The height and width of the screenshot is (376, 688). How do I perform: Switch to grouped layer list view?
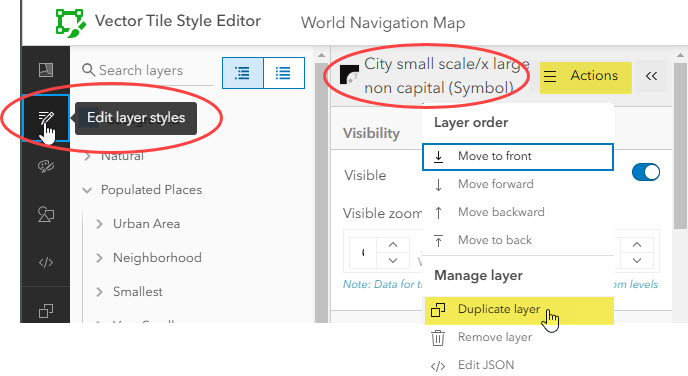pyautogui.click(x=243, y=73)
